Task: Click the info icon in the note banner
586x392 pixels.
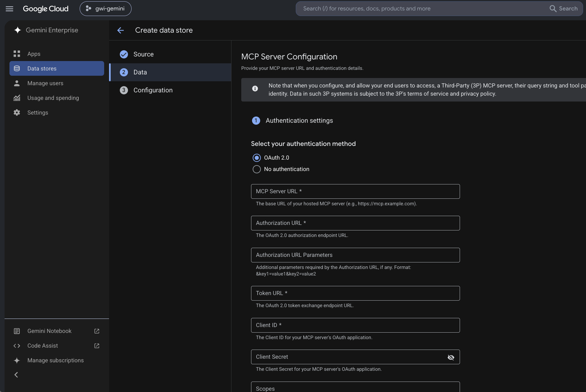Action: coord(255,88)
